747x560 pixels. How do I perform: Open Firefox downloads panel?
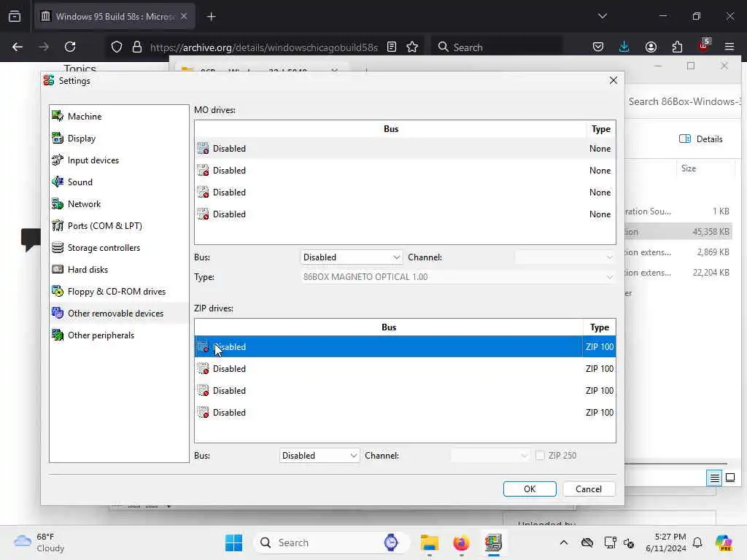624,47
